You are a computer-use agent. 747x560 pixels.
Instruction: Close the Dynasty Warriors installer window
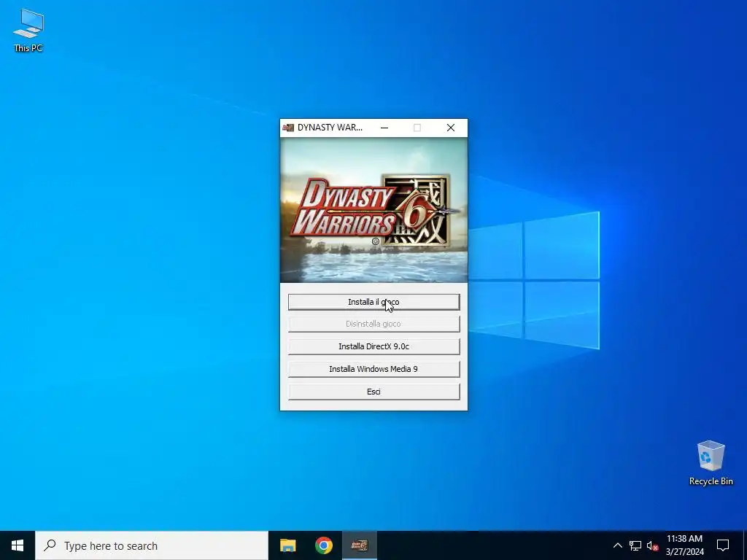[x=451, y=128]
